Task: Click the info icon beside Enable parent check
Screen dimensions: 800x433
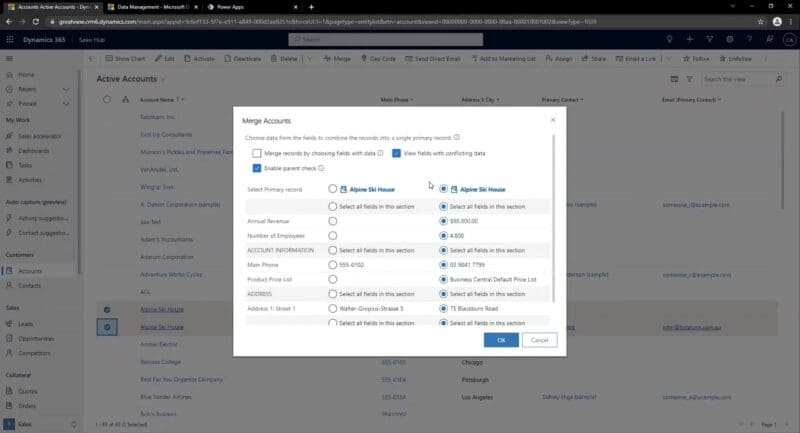Action: pos(321,168)
